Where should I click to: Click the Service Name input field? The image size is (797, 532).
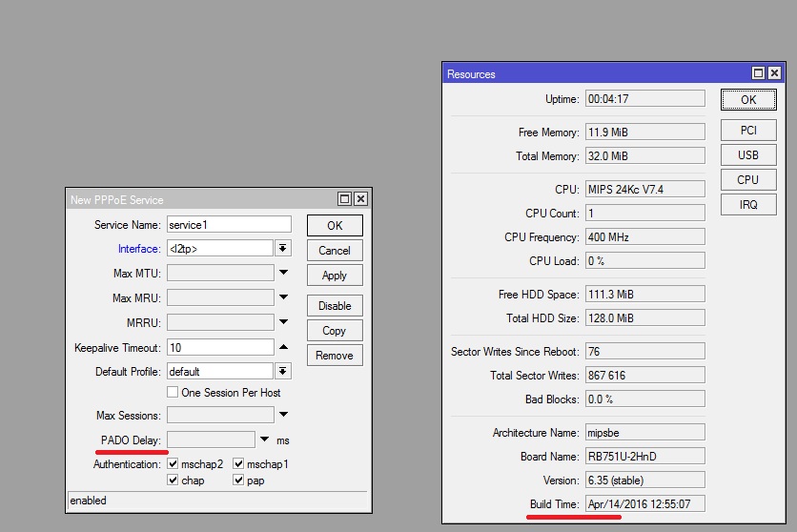pos(229,225)
